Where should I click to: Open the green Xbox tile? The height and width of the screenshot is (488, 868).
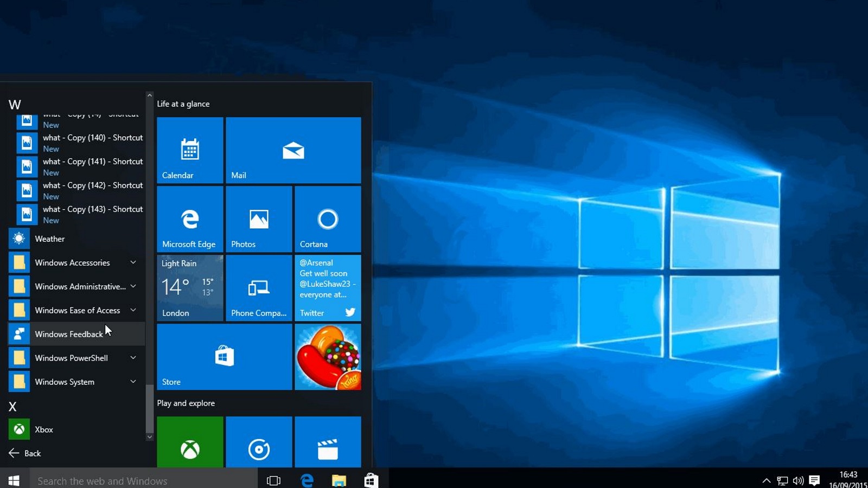coord(190,442)
